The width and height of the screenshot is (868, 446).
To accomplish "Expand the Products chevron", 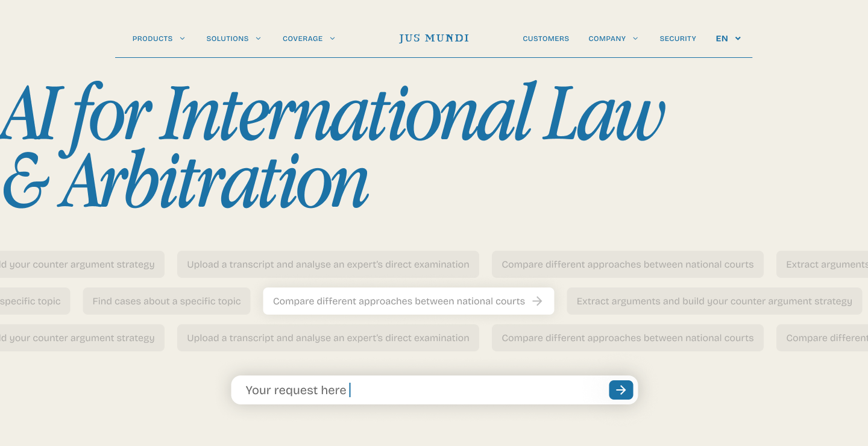I will pos(182,39).
